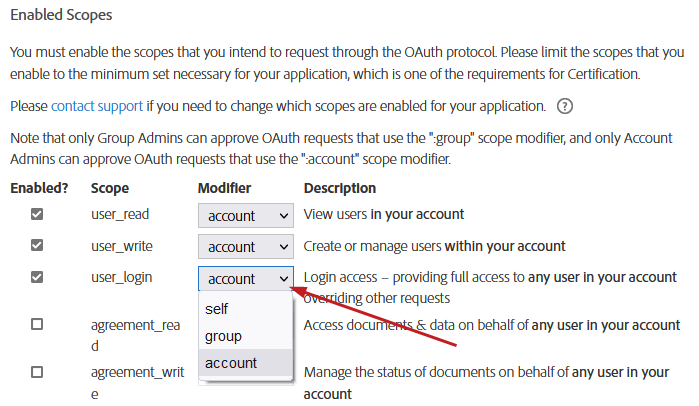Click the "Enabled?" column header
The height and width of the screenshot is (406, 699).
click(39, 188)
